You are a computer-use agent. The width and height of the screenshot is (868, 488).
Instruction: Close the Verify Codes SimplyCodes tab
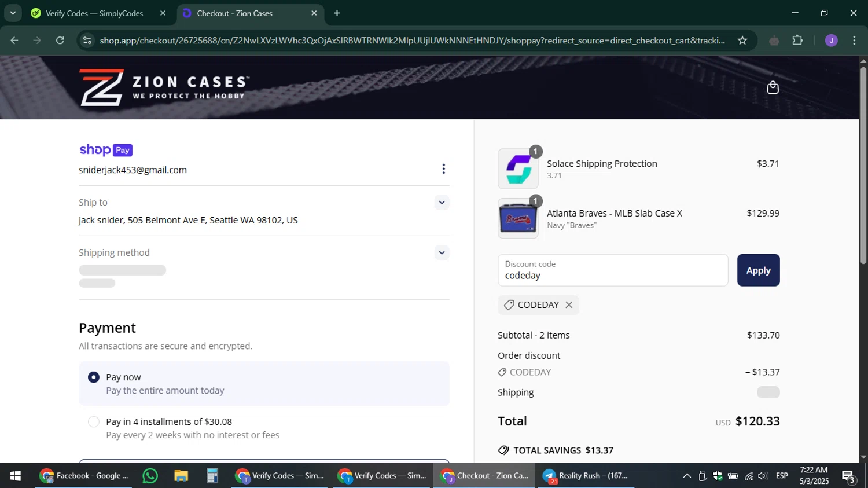click(163, 13)
